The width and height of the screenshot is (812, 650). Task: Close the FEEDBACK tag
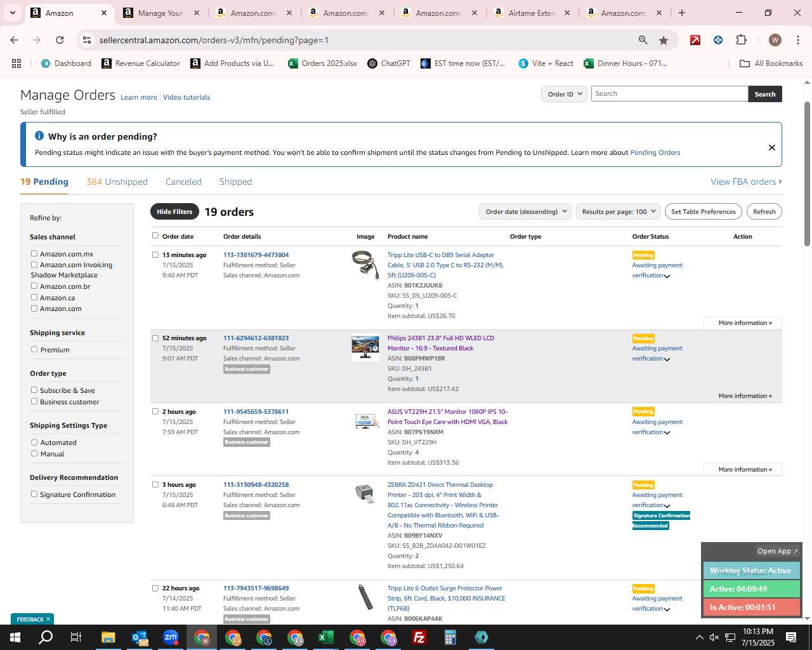point(48,619)
